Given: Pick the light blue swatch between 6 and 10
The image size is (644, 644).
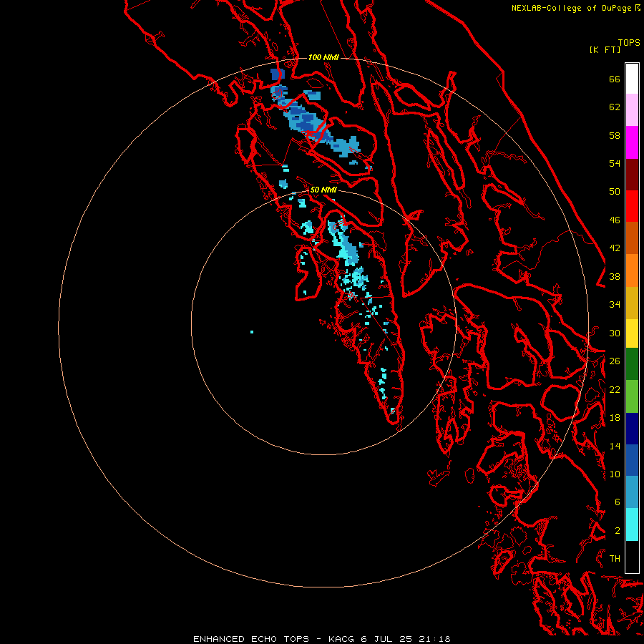Looking at the screenshot, I should point(632,492).
